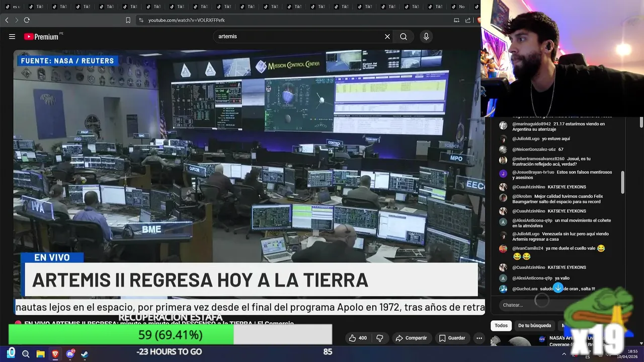Click the Guardar button
This screenshot has height=362, width=644.
[x=452, y=338]
